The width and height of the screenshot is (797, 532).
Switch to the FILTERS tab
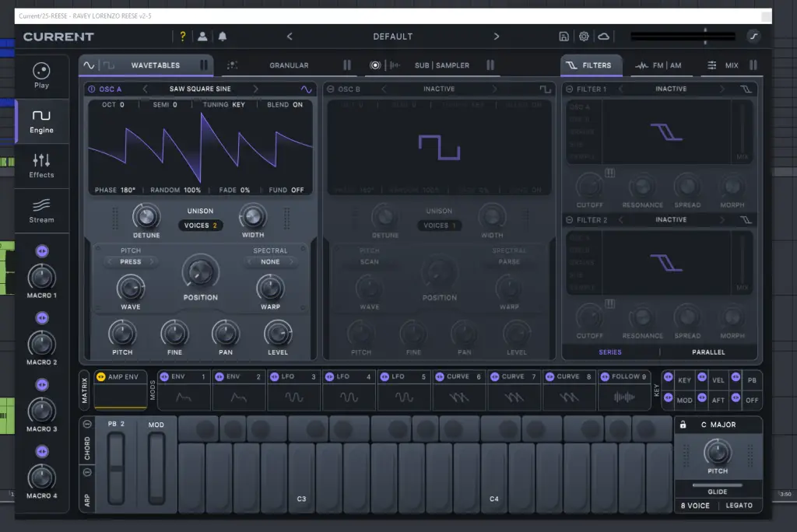[x=590, y=65]
